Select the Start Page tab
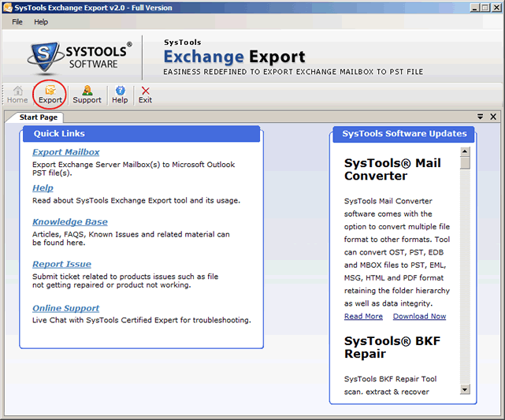Screen dimensions: 505x420 [38, 117]
